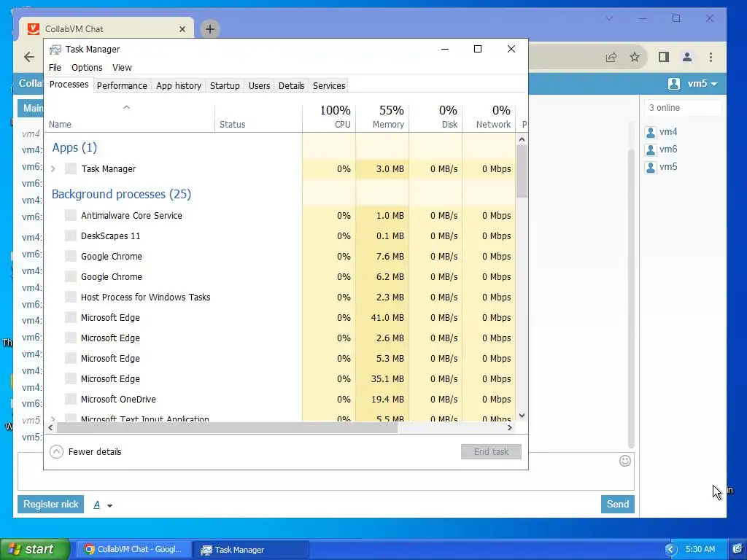
Task: Click the Antimalware Core Service icon
Action: (x=71, y=215)
